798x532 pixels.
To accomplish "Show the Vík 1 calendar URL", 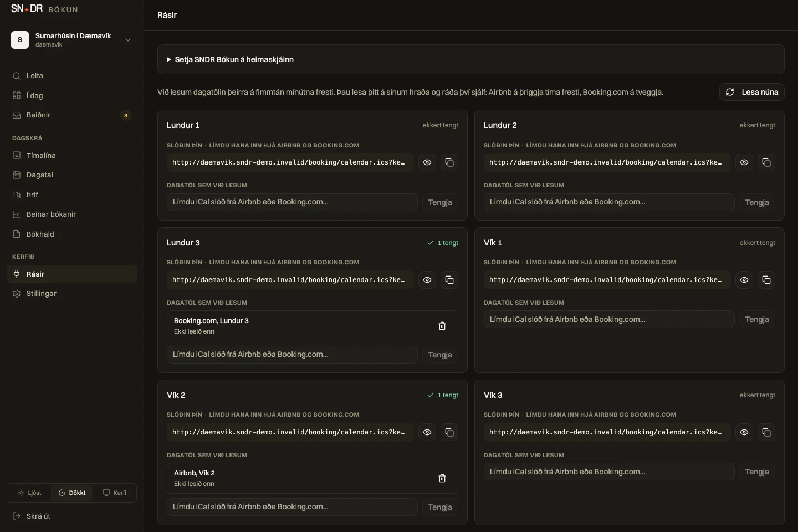I will coord(744,280).
